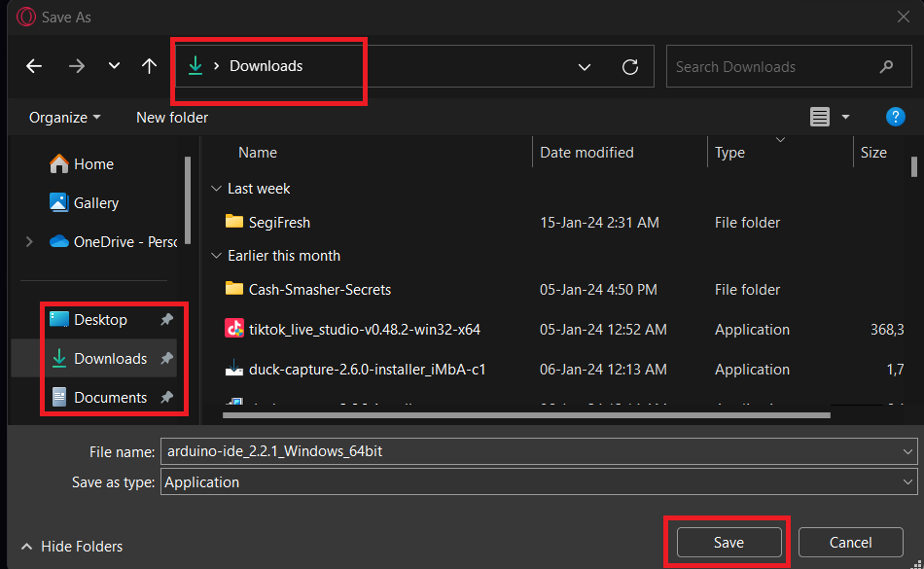Click the Up one level arrow
924x569 pixels.
coord(149,66)
